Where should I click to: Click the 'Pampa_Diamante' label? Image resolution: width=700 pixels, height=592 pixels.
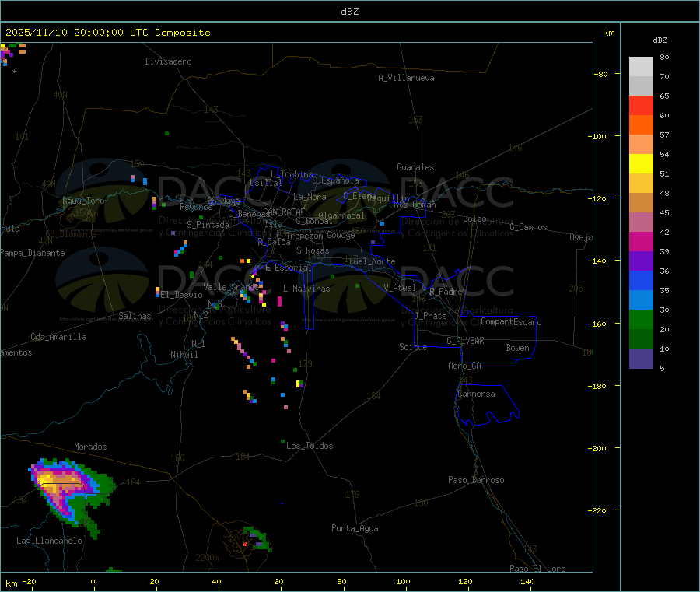click(x=32, y=253)
